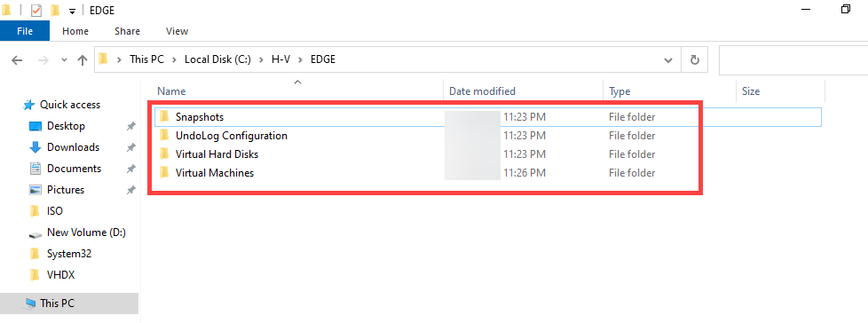Go up one folder level

[x=83, y=59]
